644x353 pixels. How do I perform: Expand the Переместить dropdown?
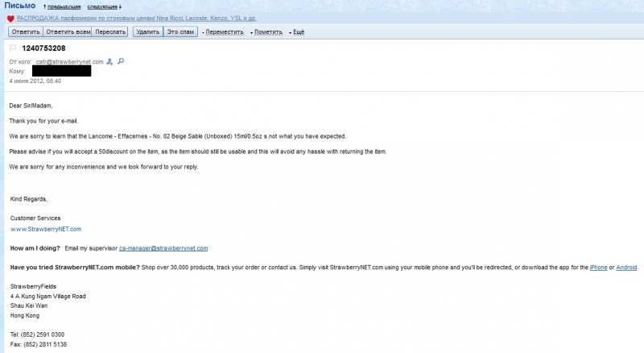tap(223, 32)
